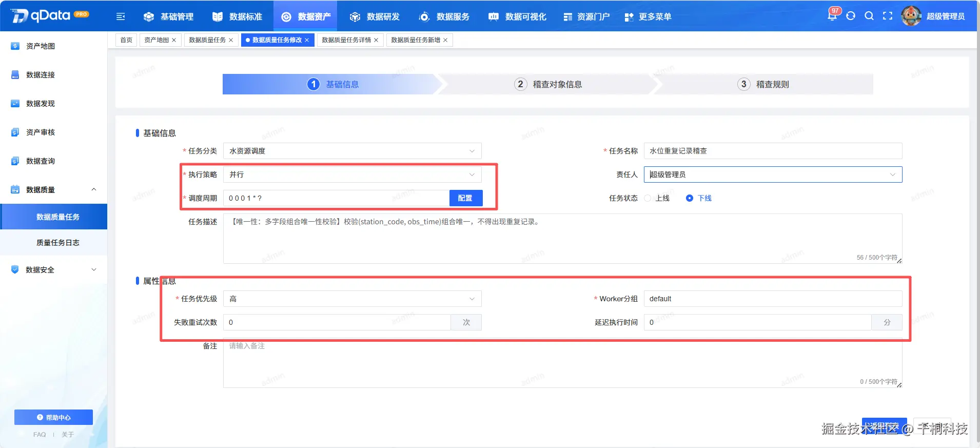This screenshot has height=448, width=980.
Task: Open the search magnifier icon
Action: [869, 16]
